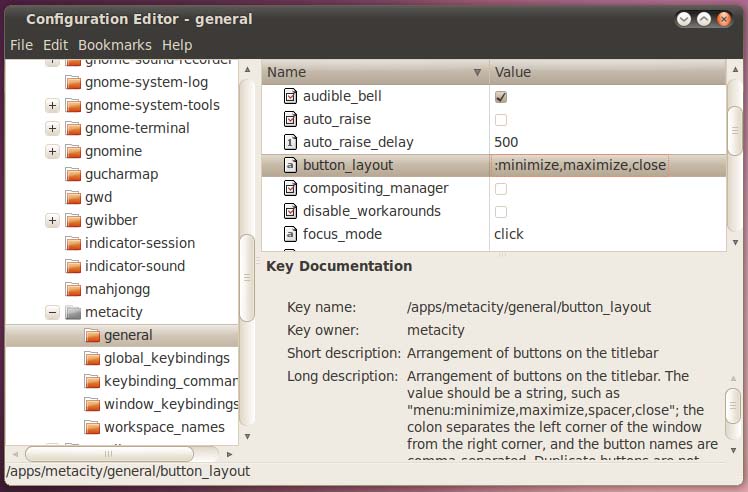The height and width of the screenshot is (492, 748).
Task: Click the tree pane scroll up arrow
Action: [x=247, y=70]
